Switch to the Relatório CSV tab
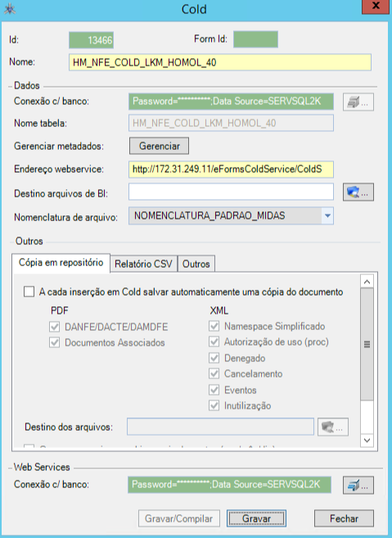 [x=143, y=264]
